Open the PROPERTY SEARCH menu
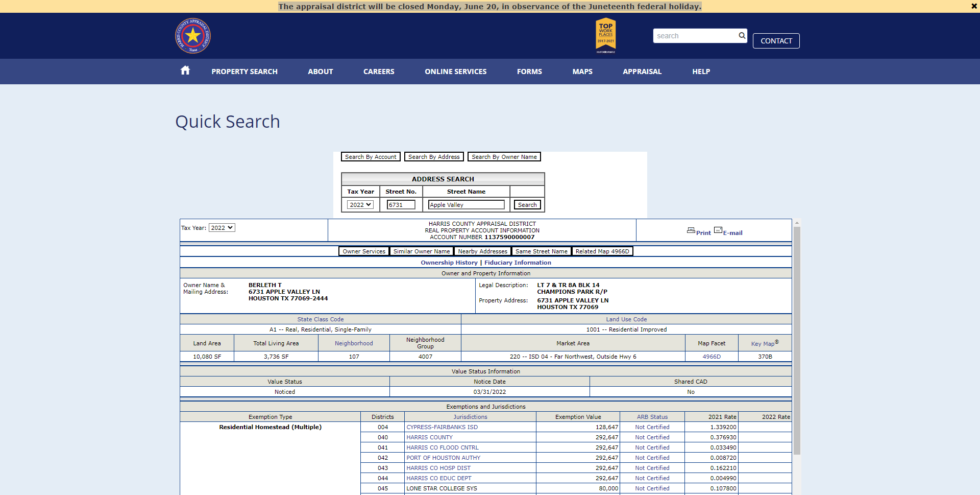This screenshot has width=980, height=495. (x=244, y=72)
